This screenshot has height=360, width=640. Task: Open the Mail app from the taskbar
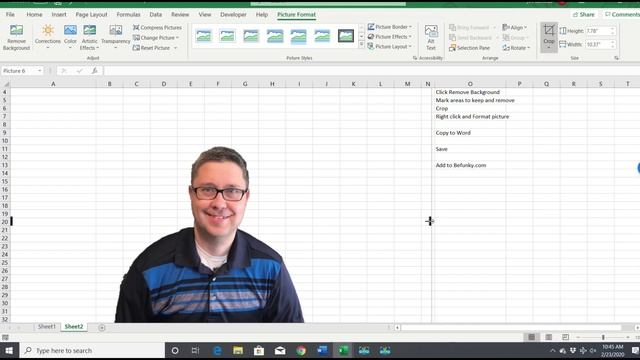tap(280, 351)
